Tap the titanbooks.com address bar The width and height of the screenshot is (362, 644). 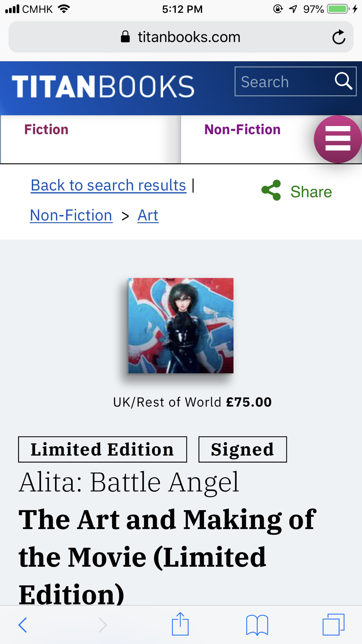[181, 37]
